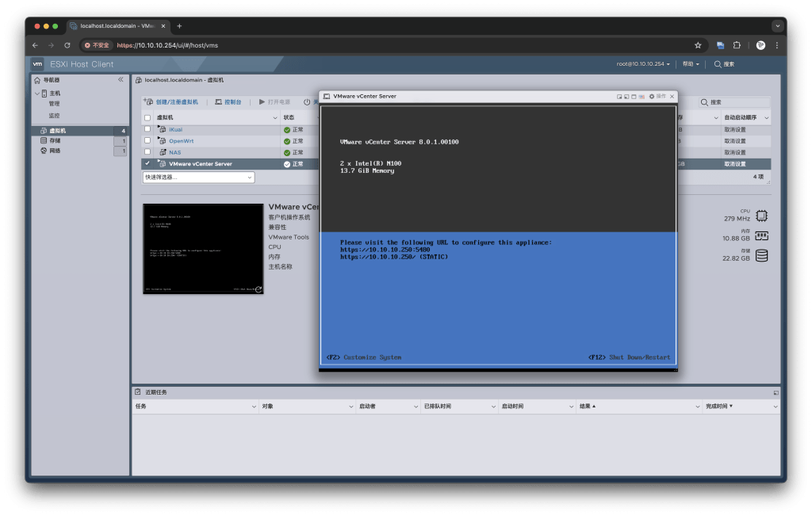
Task: Click the create/register VM icon
Action: point(148,102)
